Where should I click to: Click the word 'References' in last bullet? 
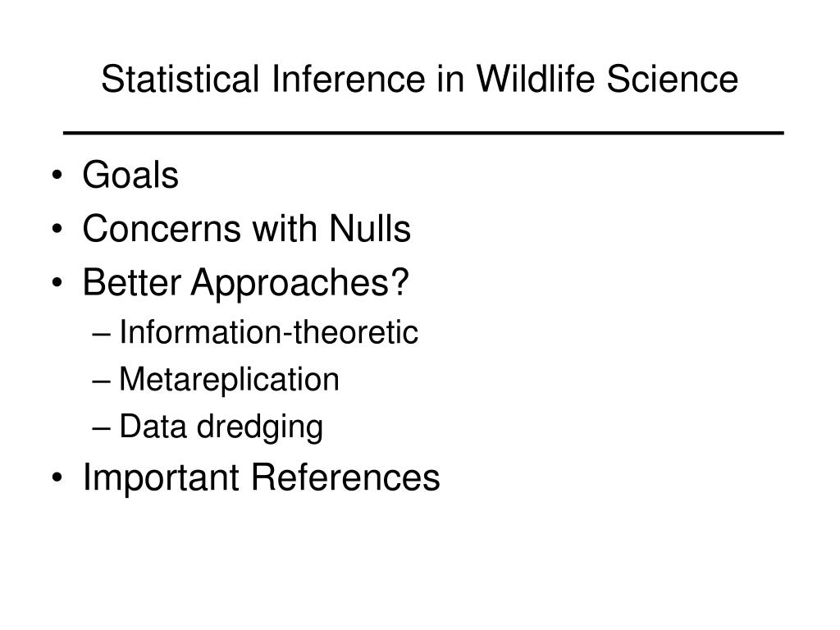(x=345, y=477)
